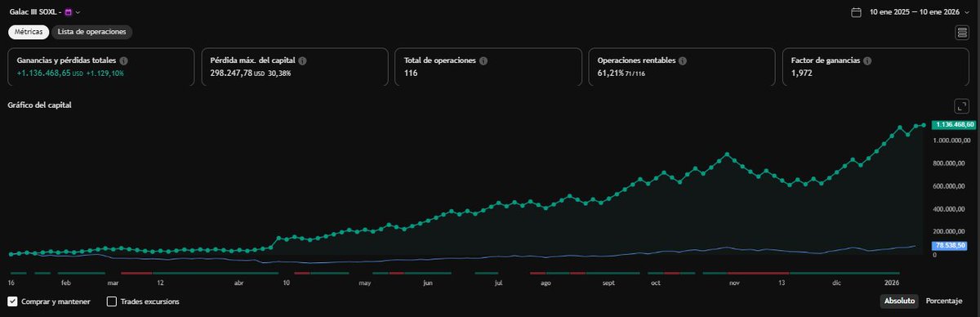This screenshot has width=980, height=317.
Task: Open the calendar date range picker icon
Action: click(x=856, y=12)
